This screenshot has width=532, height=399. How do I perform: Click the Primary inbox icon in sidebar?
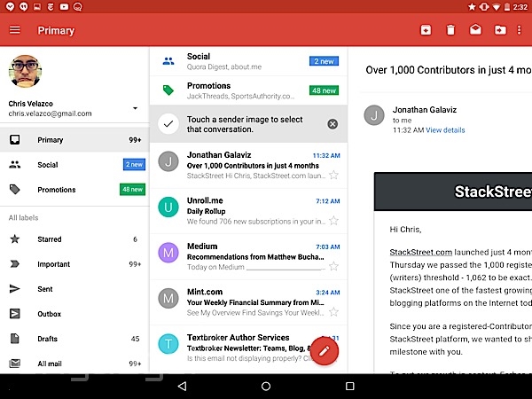coord(14,139)
